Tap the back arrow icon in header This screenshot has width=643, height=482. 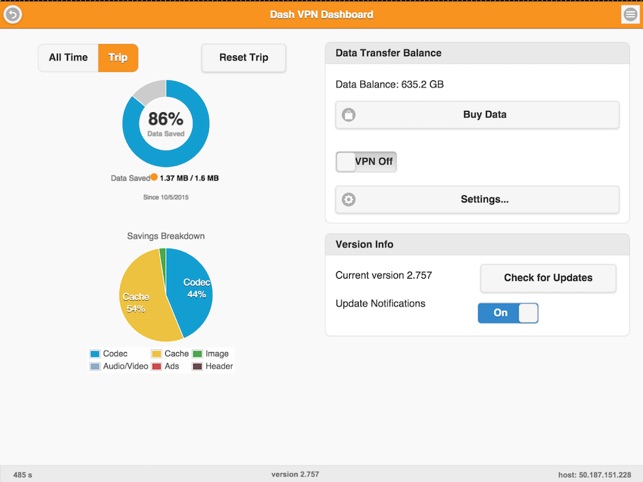13,15
